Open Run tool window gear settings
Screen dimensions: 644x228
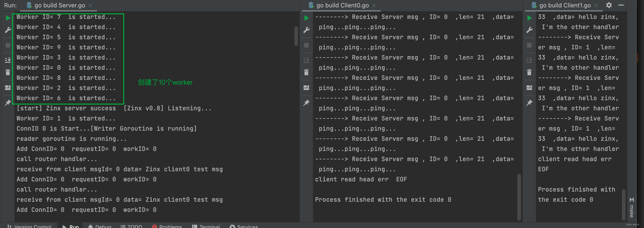609,5
